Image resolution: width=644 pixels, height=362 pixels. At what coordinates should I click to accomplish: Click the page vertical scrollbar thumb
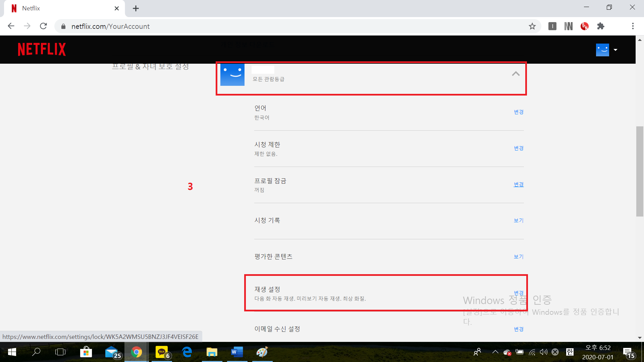tap(640, 171)
